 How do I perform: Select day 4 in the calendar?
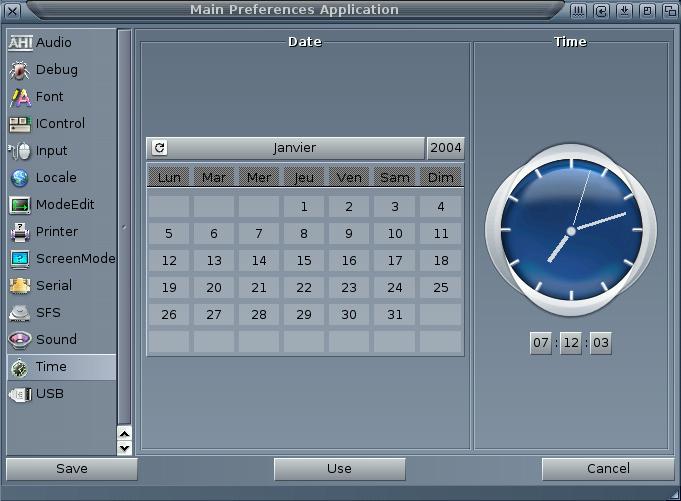click(441, 207)
